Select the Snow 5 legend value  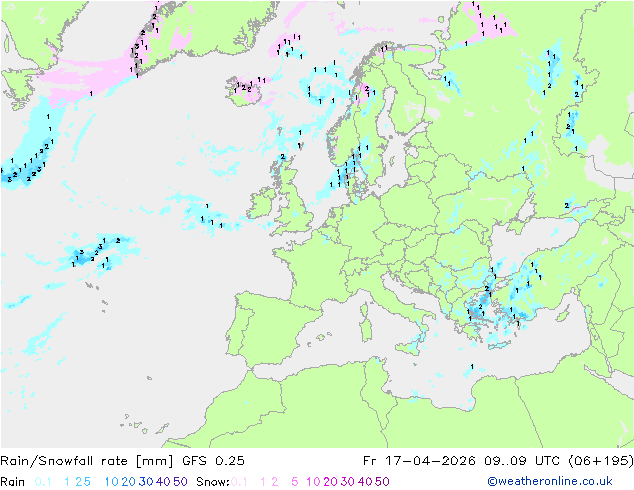pos(295,482)
